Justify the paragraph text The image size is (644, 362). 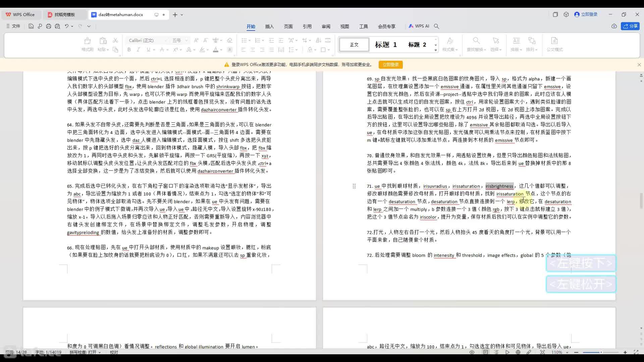pos(272,50)
